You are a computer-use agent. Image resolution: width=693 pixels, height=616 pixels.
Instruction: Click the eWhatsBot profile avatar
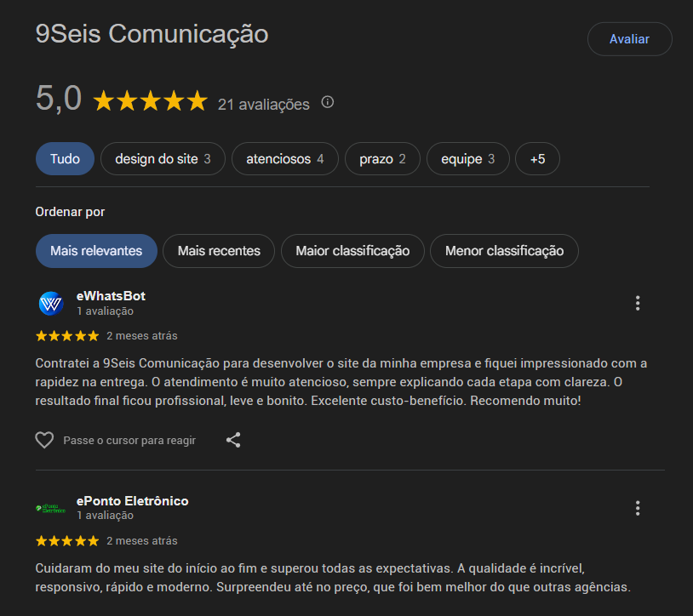tap(51, 303)
